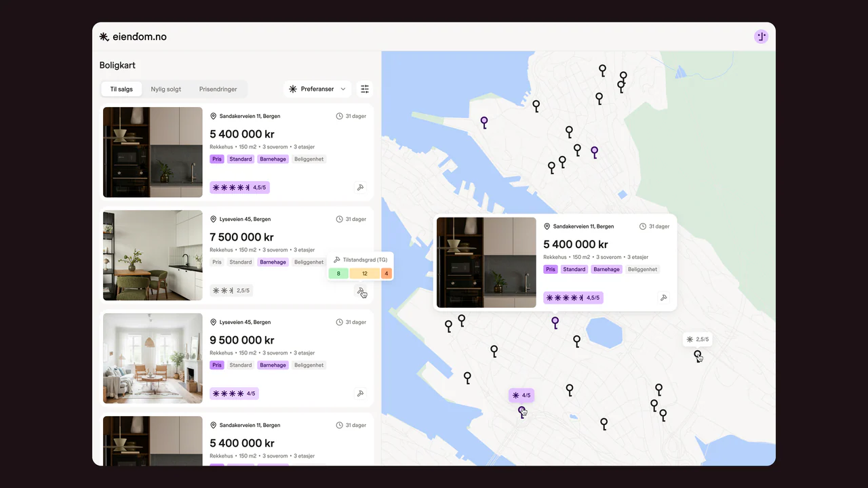
Task: Toggle Beliggenhet tag in map popup card
Action: tap(642, 269)
